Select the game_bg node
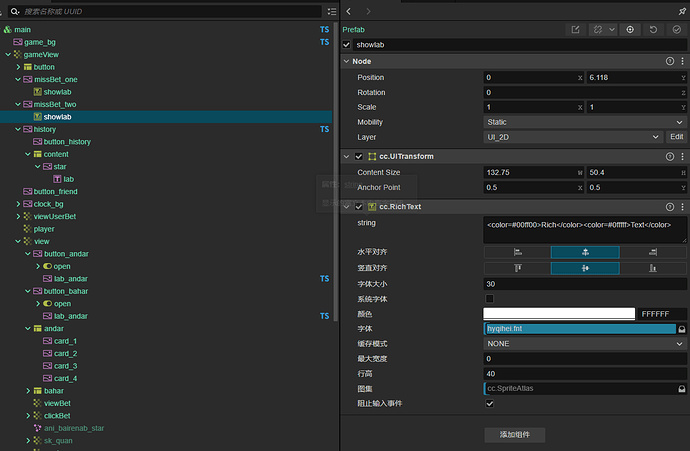Screen dimensions: 690x451 coord(40,42)
